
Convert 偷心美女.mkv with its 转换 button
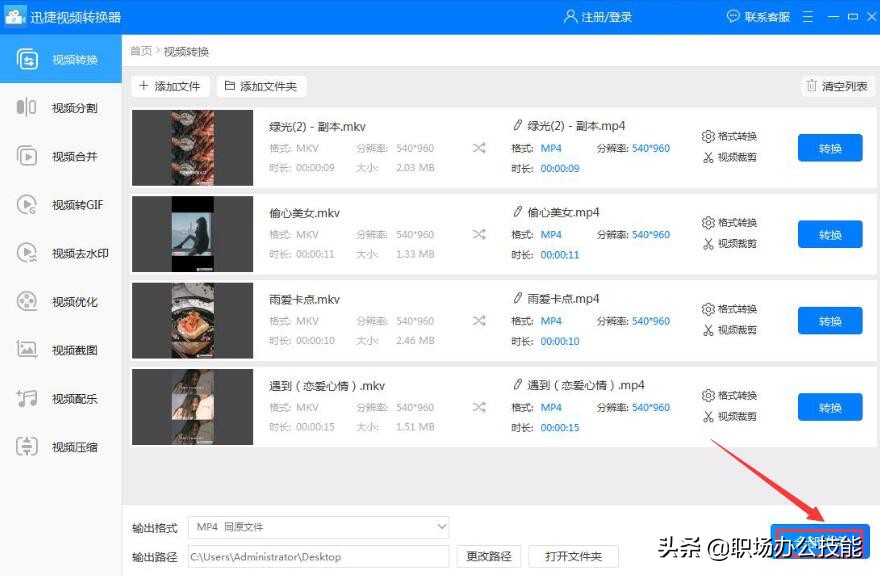tap(830, 234)
